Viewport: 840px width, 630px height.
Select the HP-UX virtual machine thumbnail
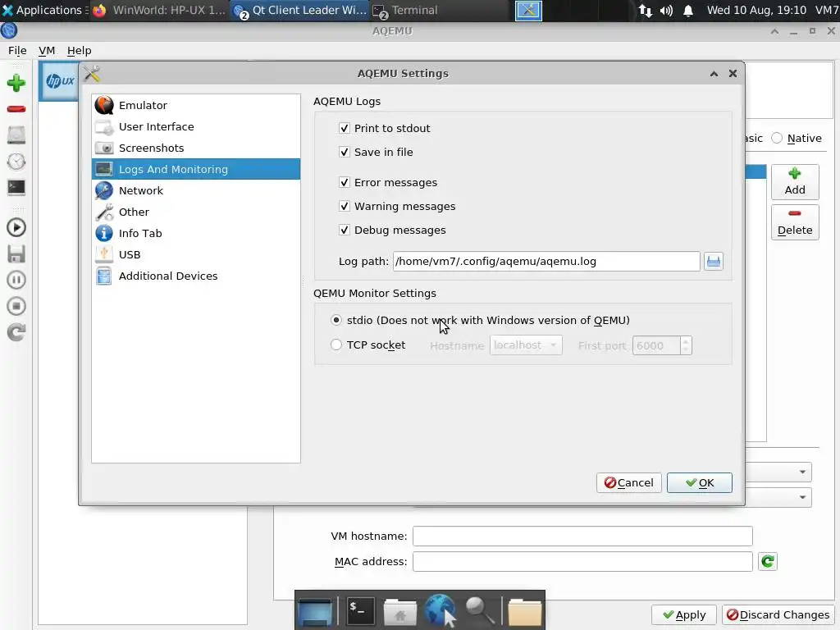tap(59, 81)
